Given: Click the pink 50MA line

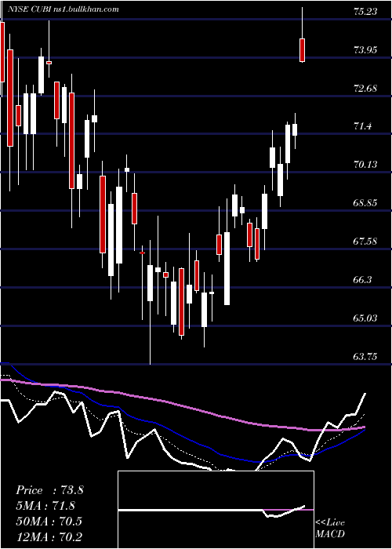Looking at the screenshot, I should coord(182,405).
